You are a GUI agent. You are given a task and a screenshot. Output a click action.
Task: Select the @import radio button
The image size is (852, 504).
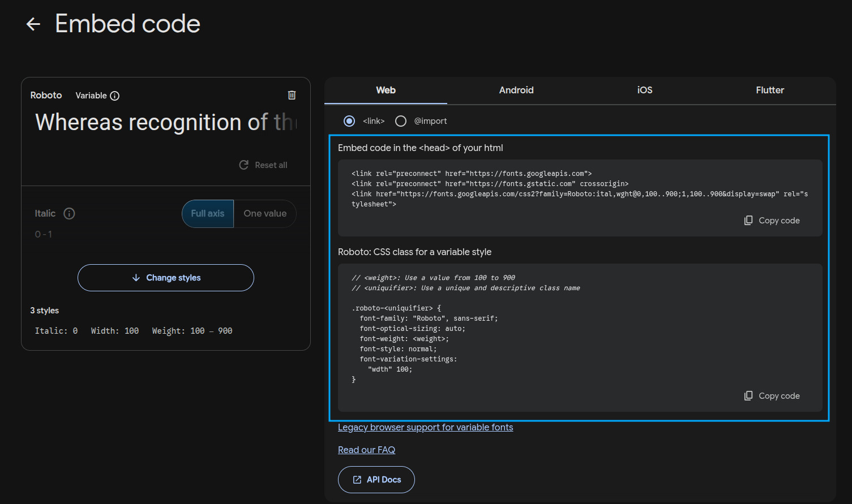[401, 121]
